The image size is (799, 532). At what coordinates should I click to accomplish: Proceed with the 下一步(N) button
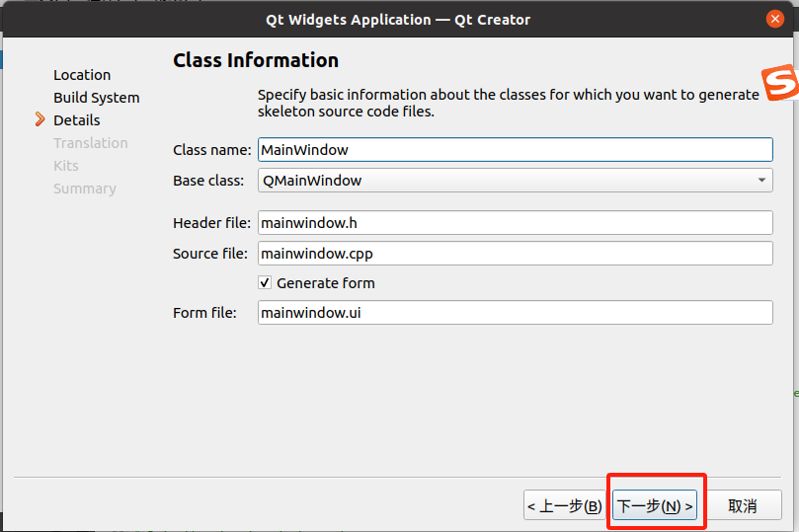tap(655, 505)
